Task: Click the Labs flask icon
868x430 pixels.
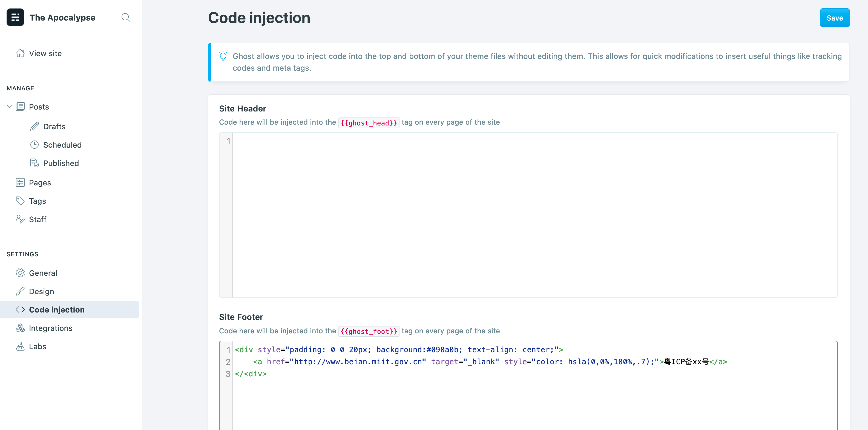Action: click(20, 346)
